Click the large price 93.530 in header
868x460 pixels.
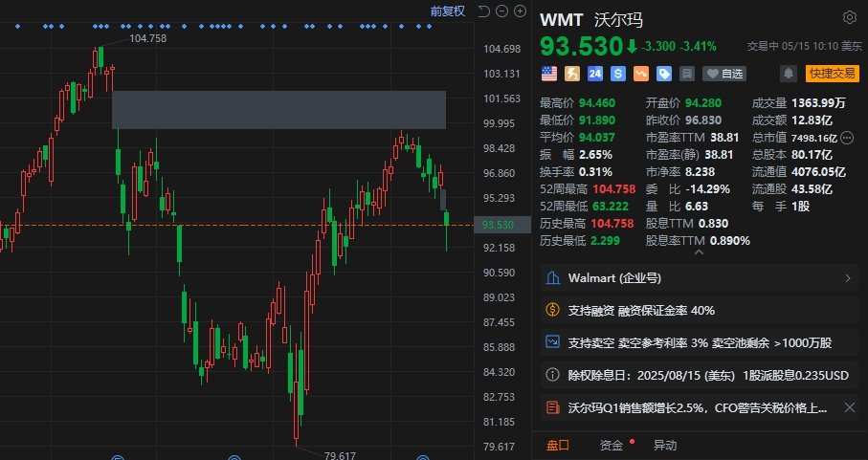pyautogui.click(x=581, y=47)
